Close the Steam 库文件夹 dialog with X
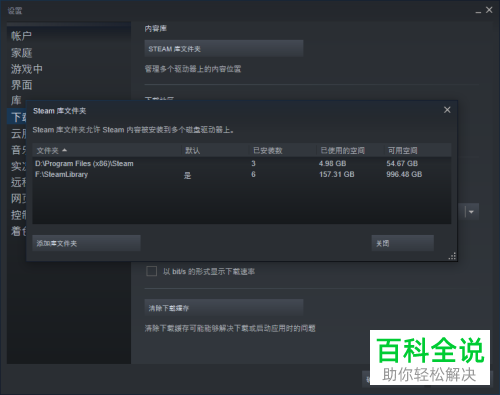Screen dimensions: 500x395 447,110
